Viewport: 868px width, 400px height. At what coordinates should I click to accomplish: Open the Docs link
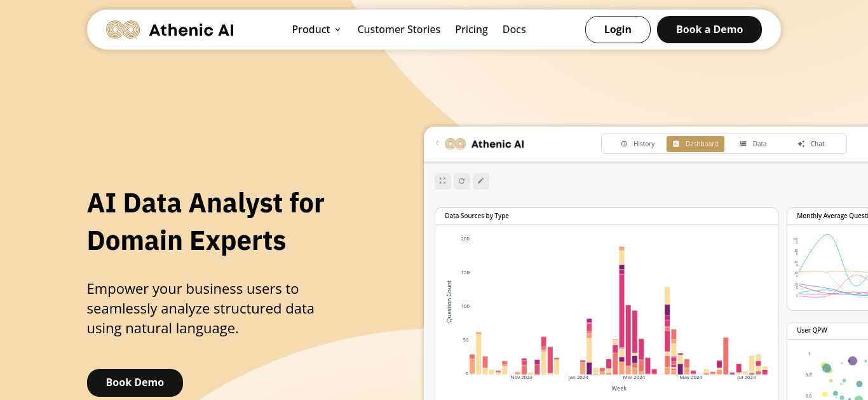coord(514,29)
